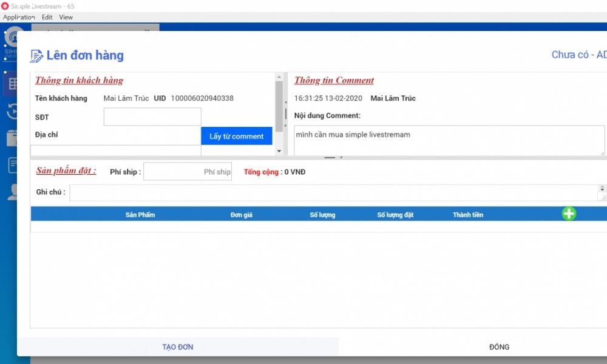607x364 pixels.
Task: Click the Thông tin khách hàng heading
Action: (79, 80)
